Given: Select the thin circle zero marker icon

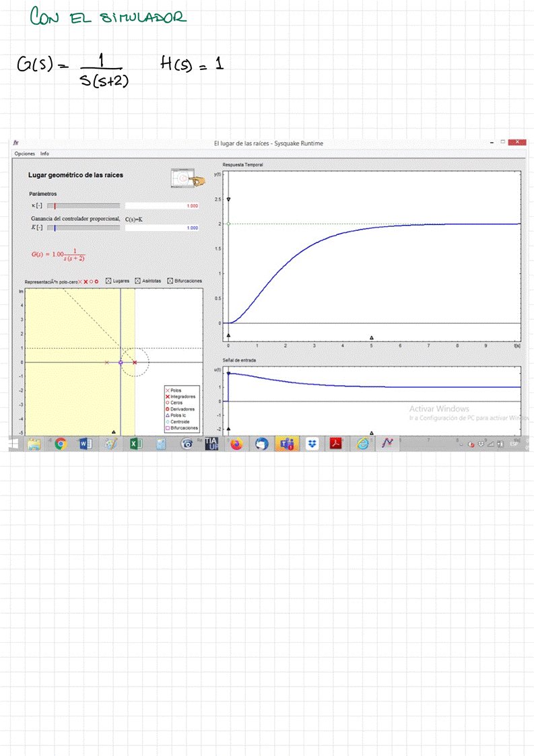Looking at the screenshot, I should (x=92, y=281).
